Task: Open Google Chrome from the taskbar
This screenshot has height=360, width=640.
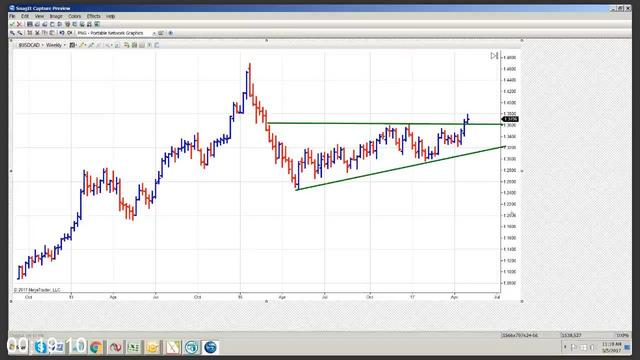Action: tap(96, 347)
